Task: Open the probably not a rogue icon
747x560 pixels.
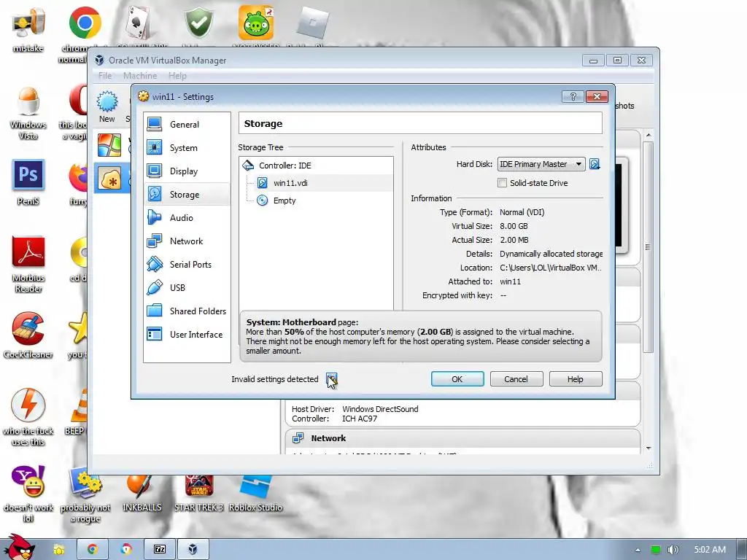Action: 85,494
